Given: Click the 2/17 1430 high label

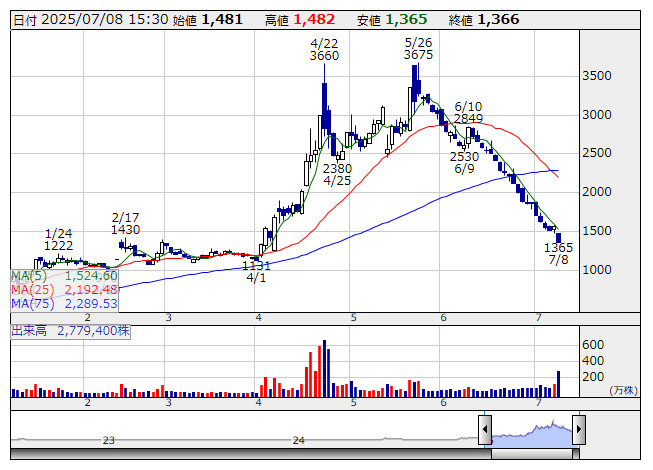Looking at the screenshot, I should pyautogui.click(x=125, y=224).
